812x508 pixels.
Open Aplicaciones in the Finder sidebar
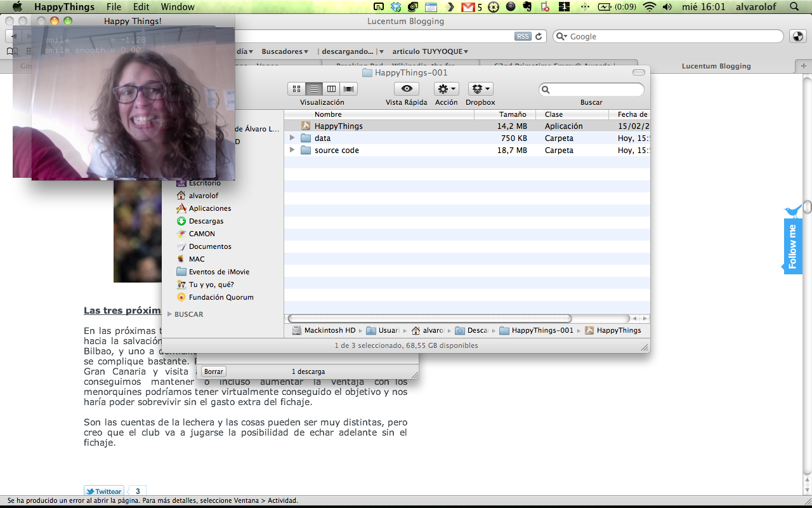209,208
